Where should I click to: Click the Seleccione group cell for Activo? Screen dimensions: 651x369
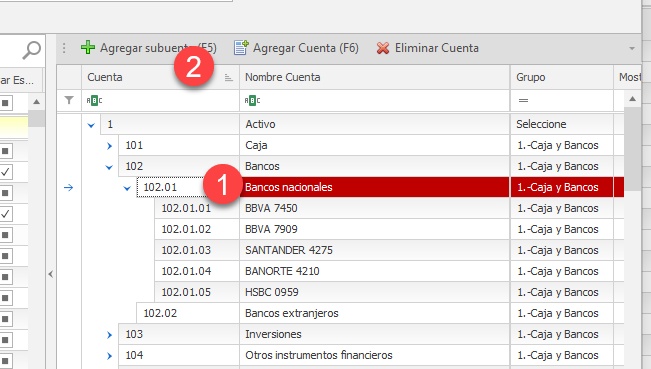pos(562,124)
